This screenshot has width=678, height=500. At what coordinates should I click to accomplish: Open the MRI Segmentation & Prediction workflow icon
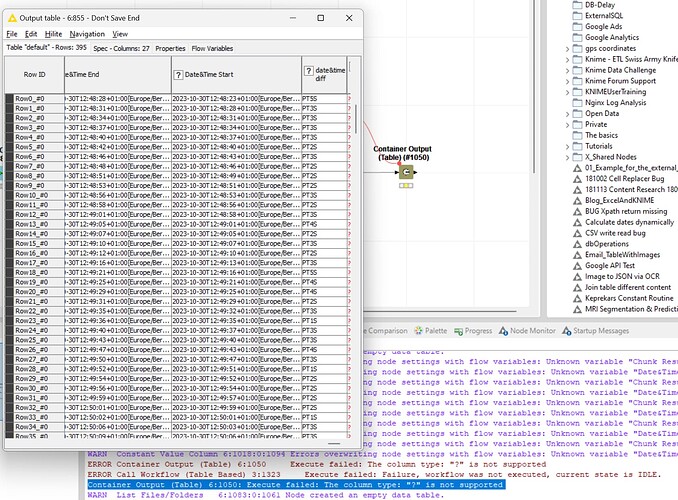[x=577, y=309]
